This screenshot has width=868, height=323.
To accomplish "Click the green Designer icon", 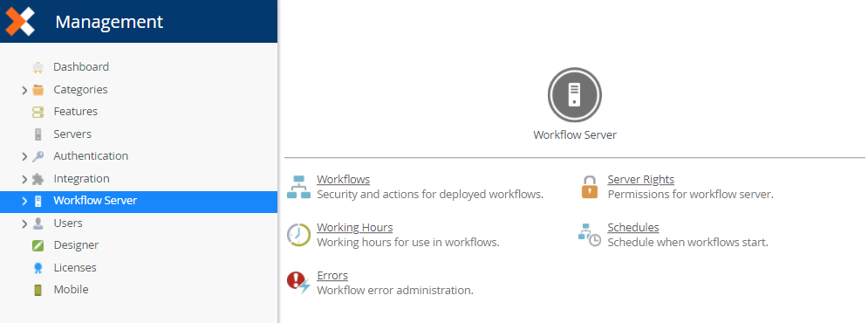I will point(38,245).
